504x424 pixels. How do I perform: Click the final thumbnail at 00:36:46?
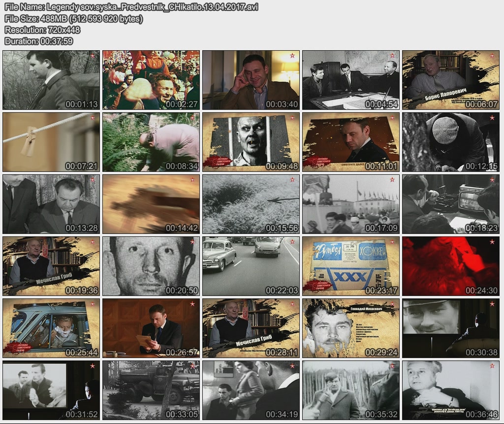coord(450,390)
